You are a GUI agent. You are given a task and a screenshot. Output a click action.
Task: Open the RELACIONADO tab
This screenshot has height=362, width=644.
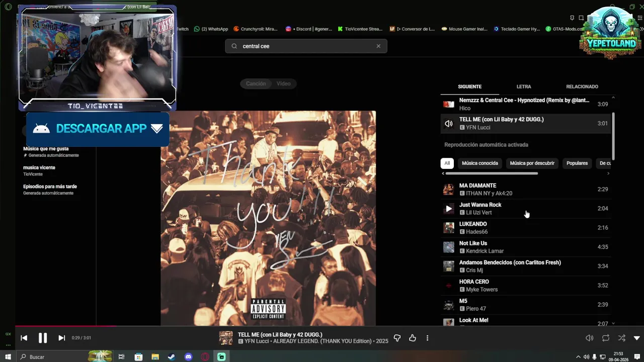pyautogui.click(x=582, y=86)
